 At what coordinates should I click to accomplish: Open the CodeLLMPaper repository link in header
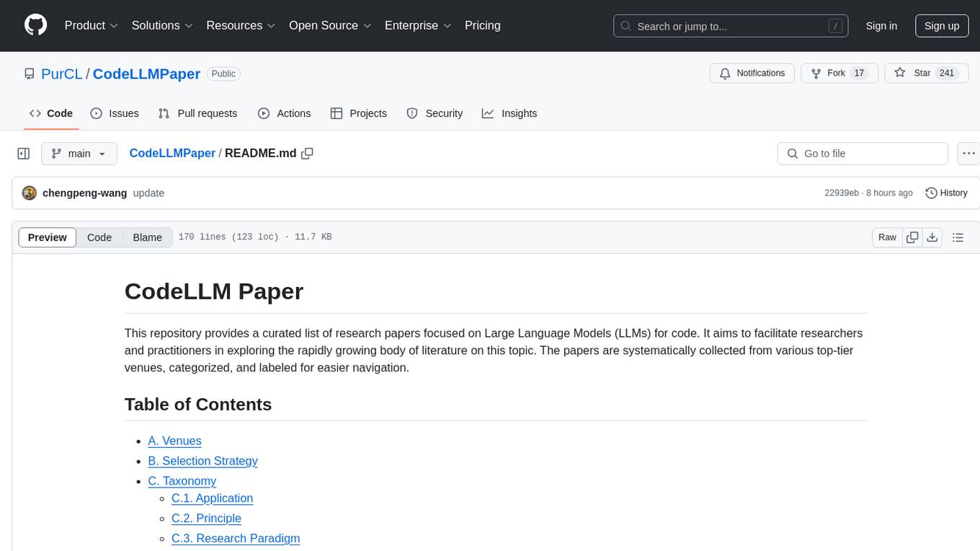[x=146, y=74]
